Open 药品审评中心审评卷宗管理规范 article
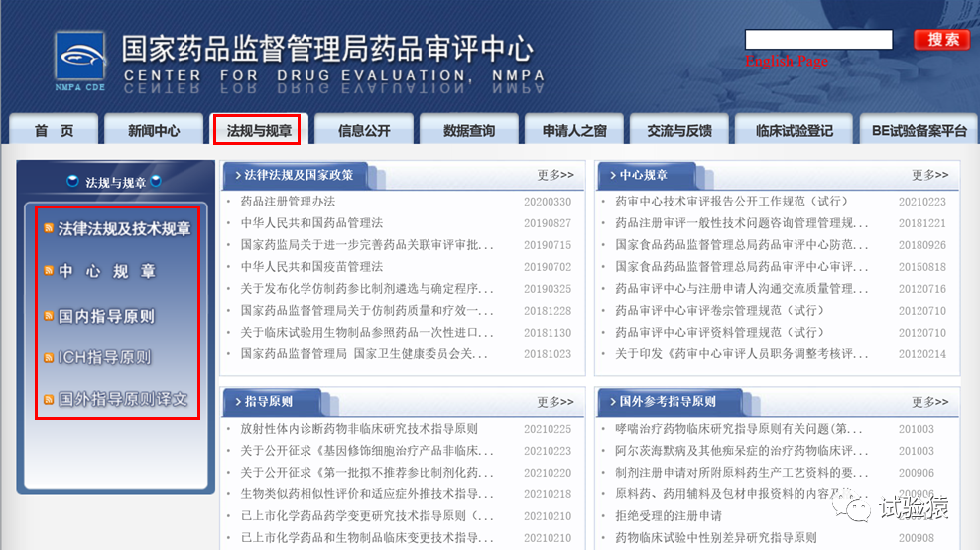 click(x=719, y=311)
